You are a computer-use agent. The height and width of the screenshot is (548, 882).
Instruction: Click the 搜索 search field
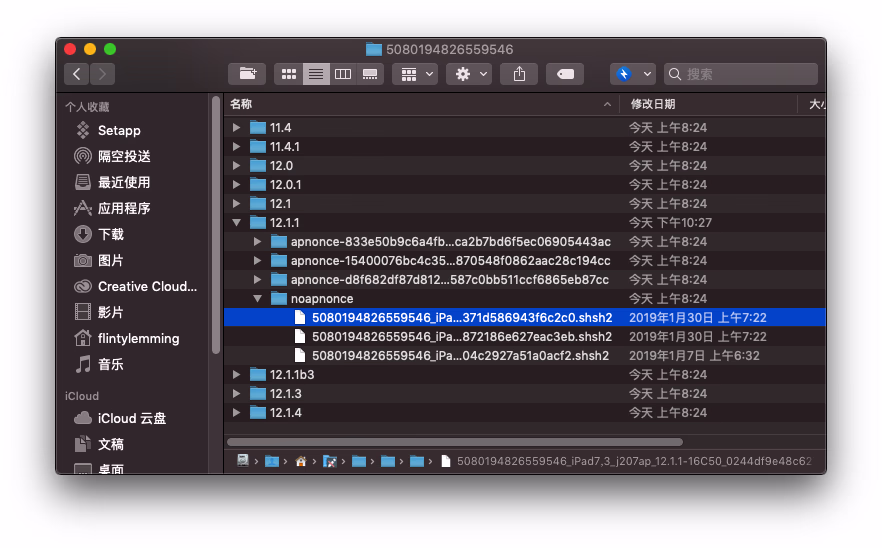[x=745, y=74]
